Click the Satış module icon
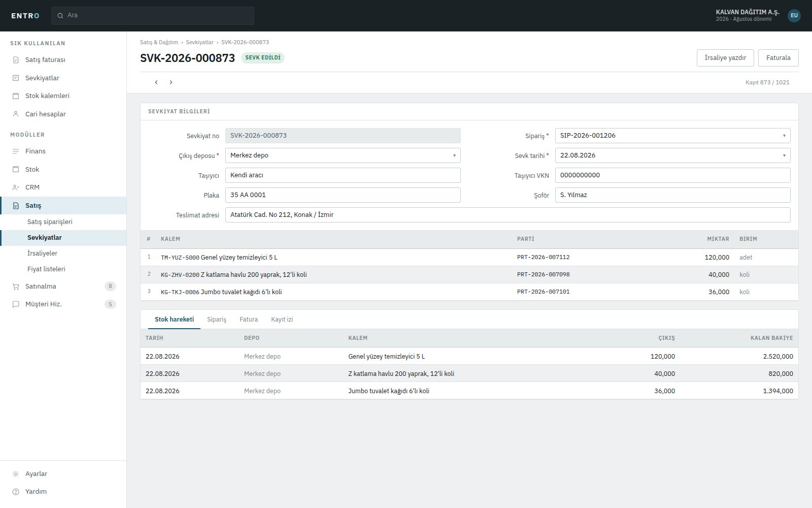Screen dimensions: 812x508 16,206
